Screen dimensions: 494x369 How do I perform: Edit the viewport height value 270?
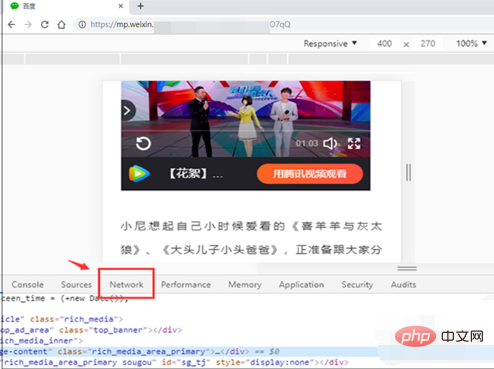click(428, 44)
